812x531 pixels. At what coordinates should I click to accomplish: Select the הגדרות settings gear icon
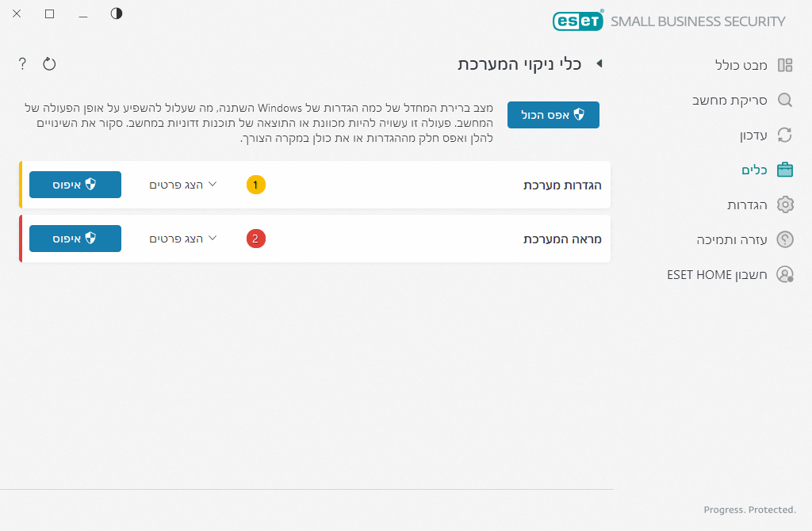coord(785,204)
